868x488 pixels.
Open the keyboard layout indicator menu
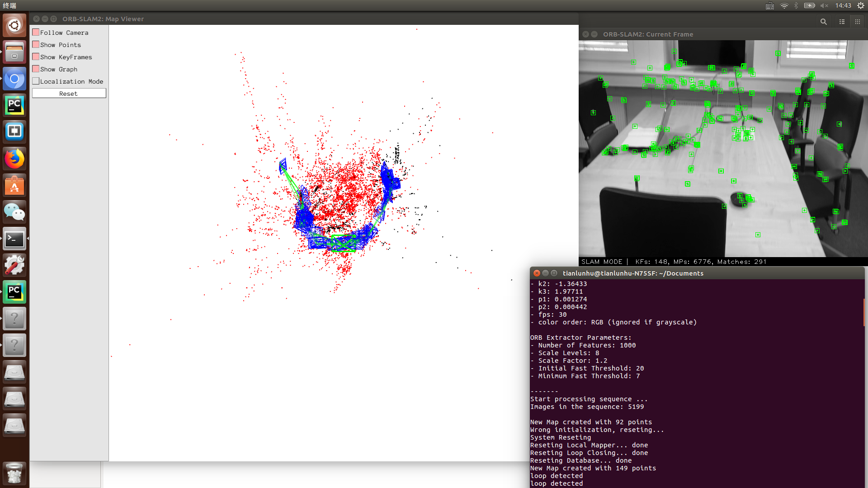pyautogui.click(x=769, y=6)
